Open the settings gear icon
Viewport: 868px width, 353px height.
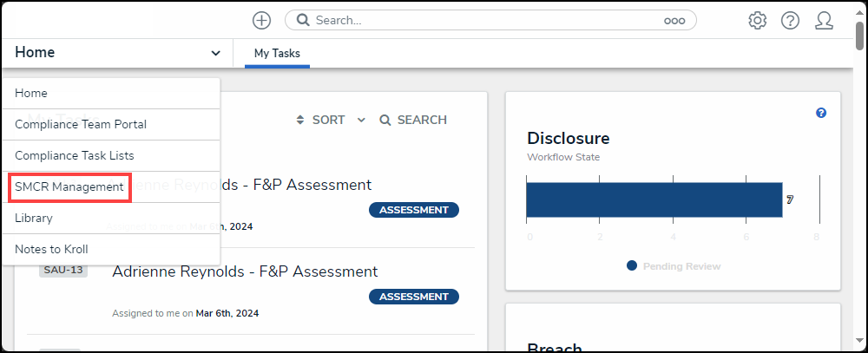pos(757,20)
